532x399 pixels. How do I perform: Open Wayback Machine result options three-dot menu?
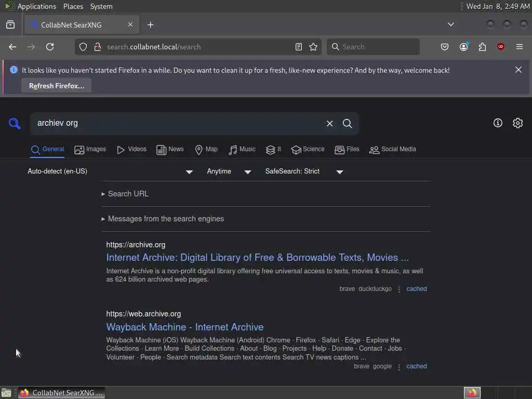(x=399, y=367)
